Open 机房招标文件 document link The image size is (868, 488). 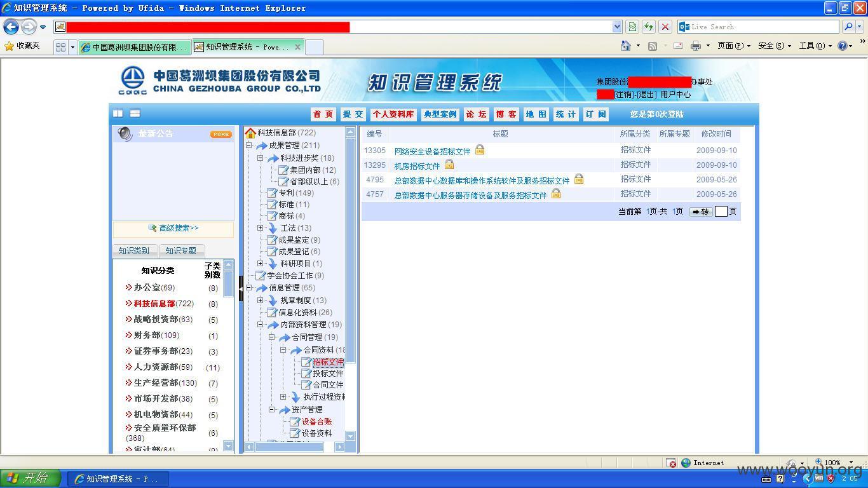417,166
